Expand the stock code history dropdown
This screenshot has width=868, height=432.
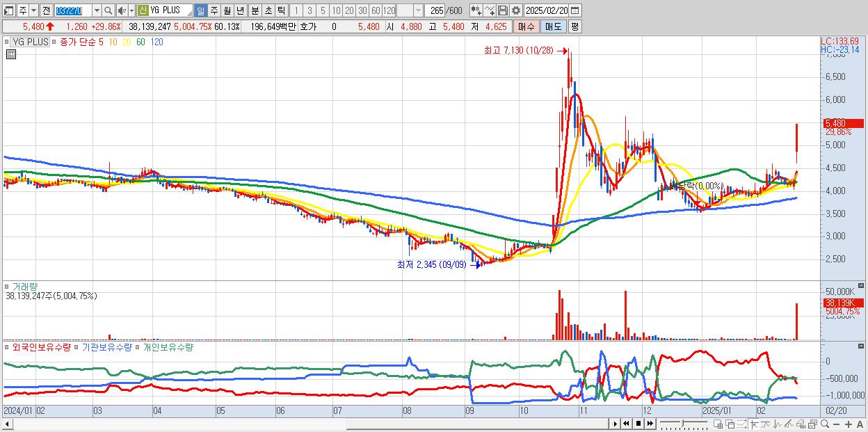(x=97, y=10)
